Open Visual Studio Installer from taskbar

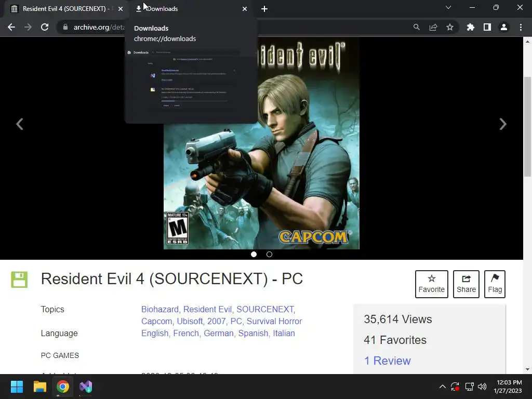click(86, 387)
